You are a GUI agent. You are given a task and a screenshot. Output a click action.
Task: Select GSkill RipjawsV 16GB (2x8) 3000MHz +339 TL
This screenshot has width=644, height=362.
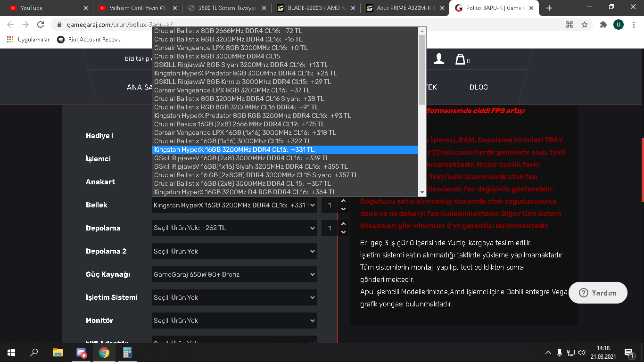coord(285,158)
